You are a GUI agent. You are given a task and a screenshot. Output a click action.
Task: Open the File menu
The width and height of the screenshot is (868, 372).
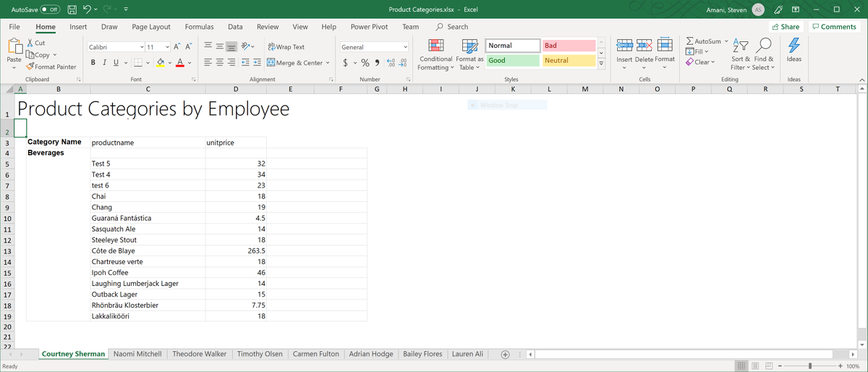(x=14, y=27)
